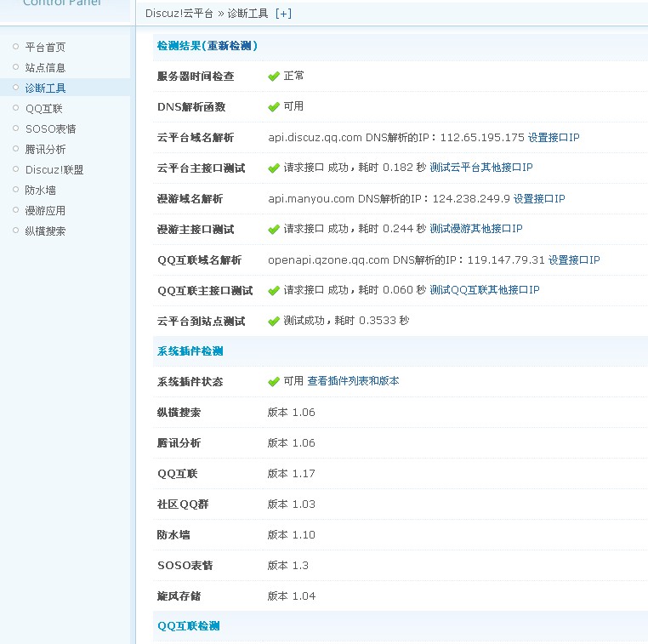Click the 正常 status text
Viewport: 648px width, 644px height.
[x=294, y=76]
